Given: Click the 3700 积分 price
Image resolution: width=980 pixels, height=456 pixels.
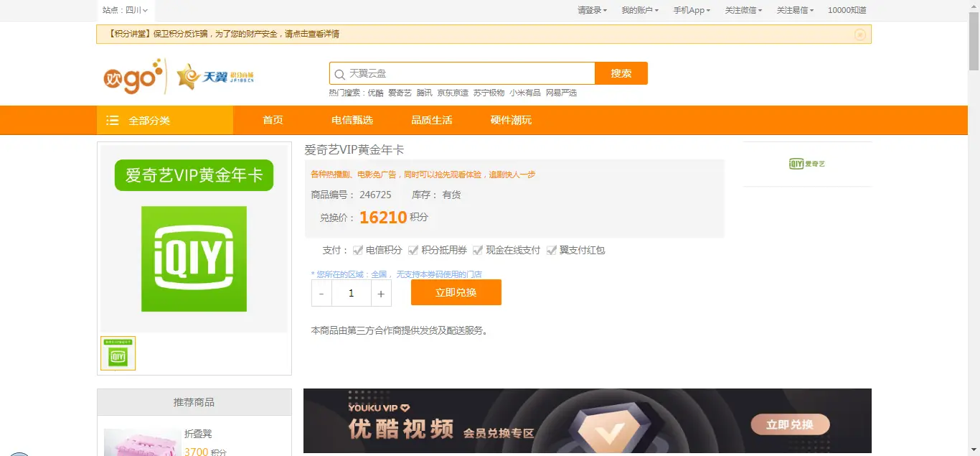Looking at the screenshot, I should [205, 452].
